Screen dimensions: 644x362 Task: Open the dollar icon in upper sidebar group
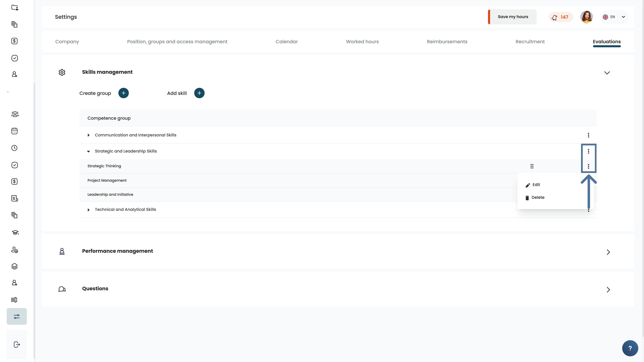point(14,41)
